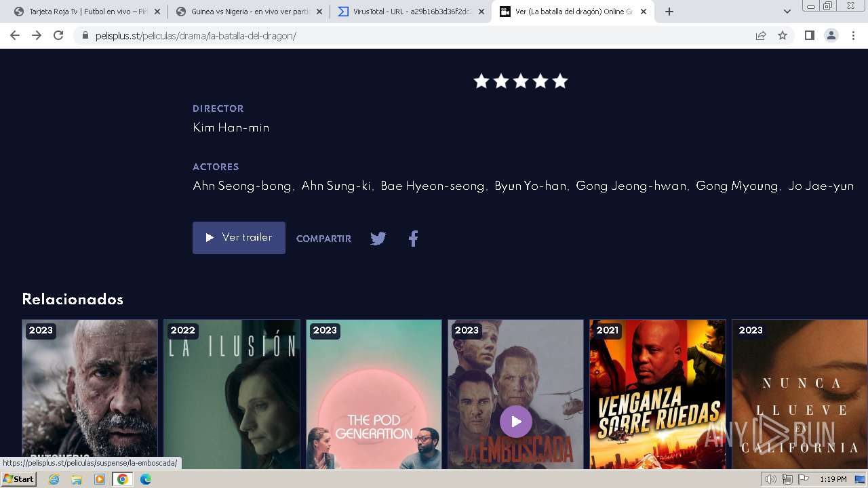This screenshot has width=868, height=488.
Task: Close the VirusTotal tab
Action: click(481, 12)
